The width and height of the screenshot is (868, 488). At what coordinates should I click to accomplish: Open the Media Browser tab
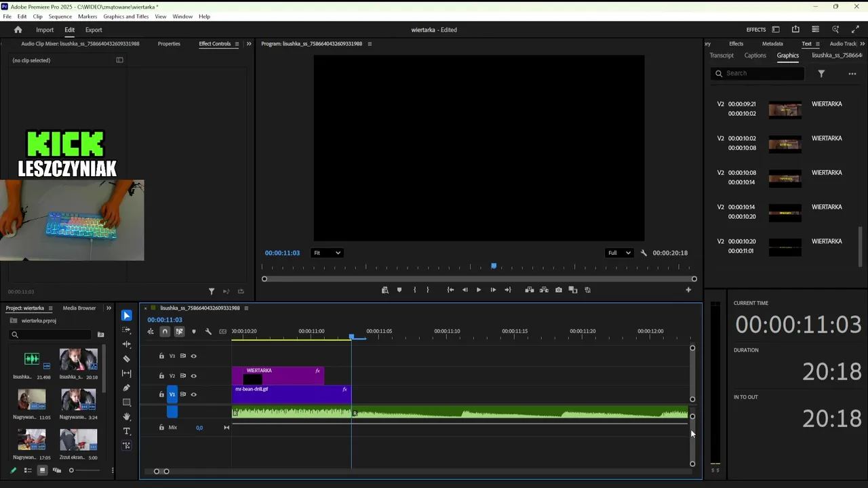[x=79, y=308]
